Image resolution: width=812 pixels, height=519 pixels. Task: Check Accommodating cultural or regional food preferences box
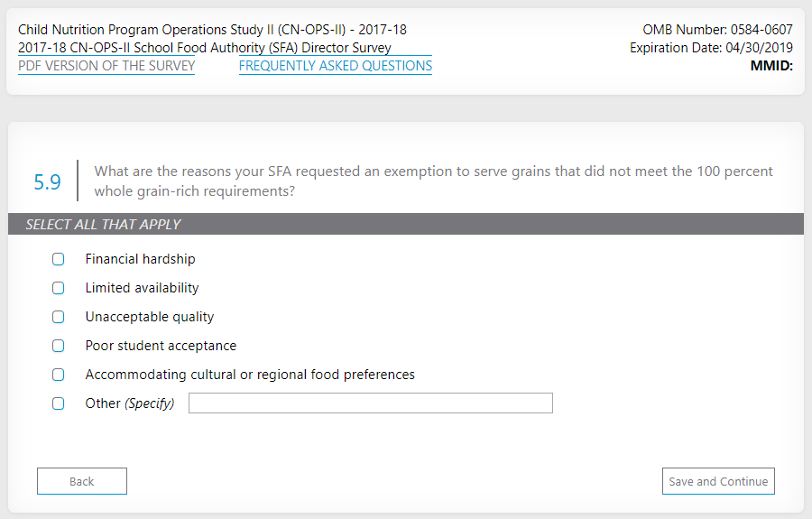[59, 375]
